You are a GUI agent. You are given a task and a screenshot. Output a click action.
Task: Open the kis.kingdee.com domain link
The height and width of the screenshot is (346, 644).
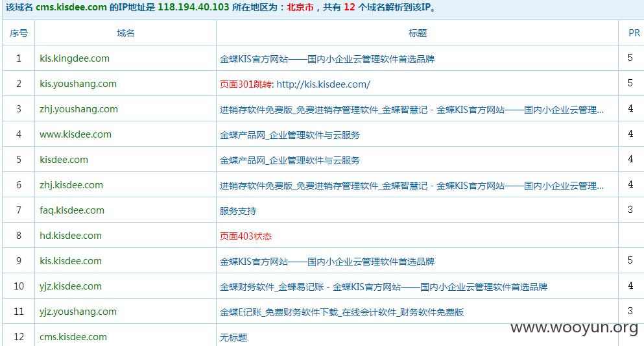tap(75, 58)
